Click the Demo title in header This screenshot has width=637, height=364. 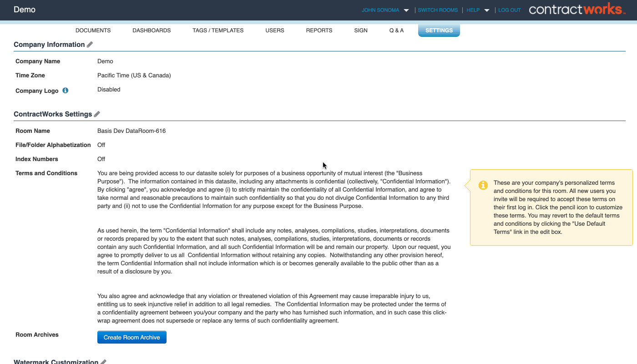(x=25, y=10)
